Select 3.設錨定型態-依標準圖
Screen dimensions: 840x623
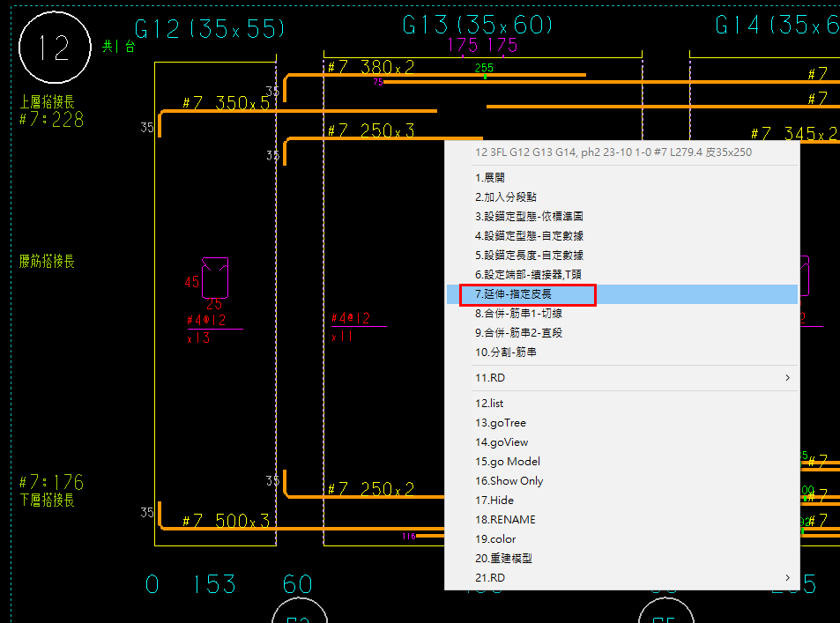[622, 216]
